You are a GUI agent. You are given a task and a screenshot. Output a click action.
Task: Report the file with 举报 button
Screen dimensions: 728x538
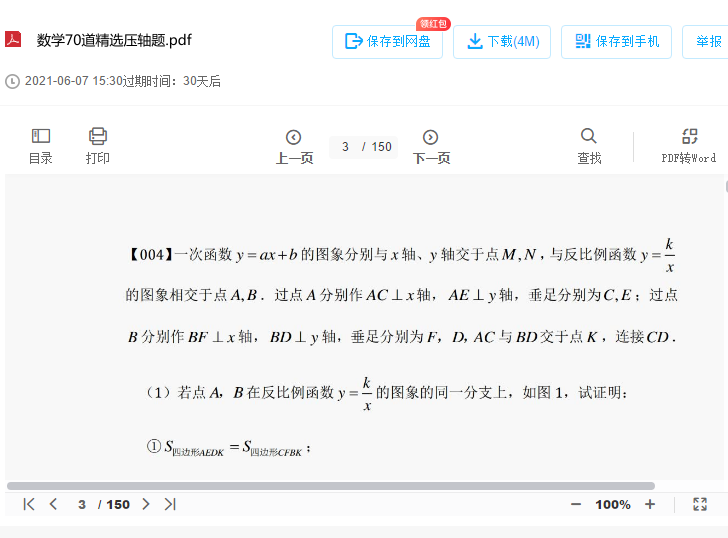[708, 42]
